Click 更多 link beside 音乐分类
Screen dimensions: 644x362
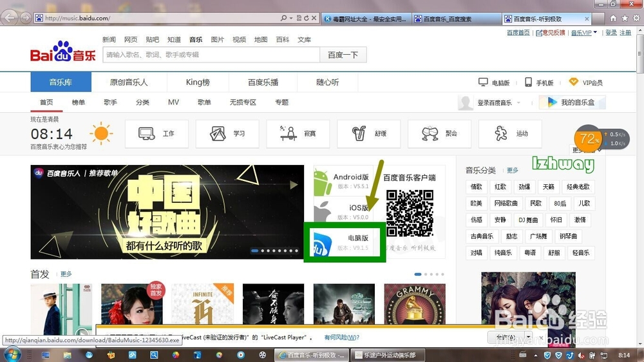click(513, 170)
